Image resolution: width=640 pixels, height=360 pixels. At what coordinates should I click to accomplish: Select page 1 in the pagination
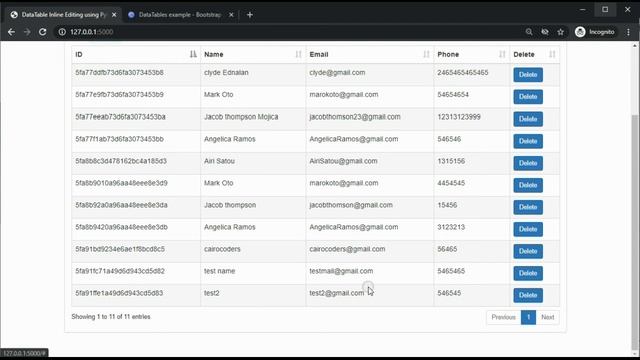coord(528,317)
